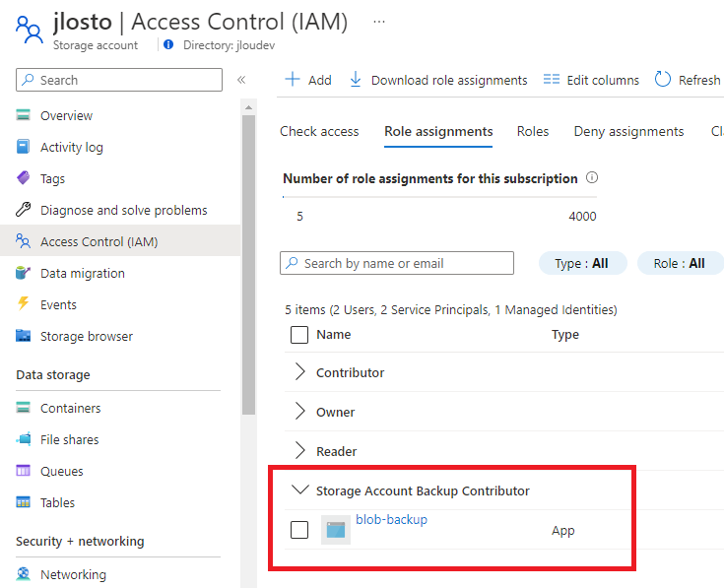Click the File shares icon
724x588 pixels.
click(x=23, y=439)
